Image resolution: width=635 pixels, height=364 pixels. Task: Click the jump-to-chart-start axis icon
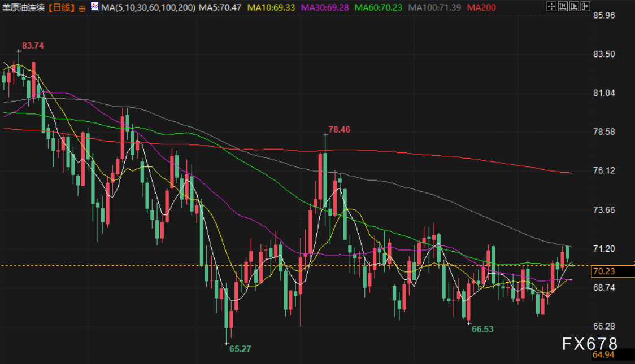tap(563, 6)
